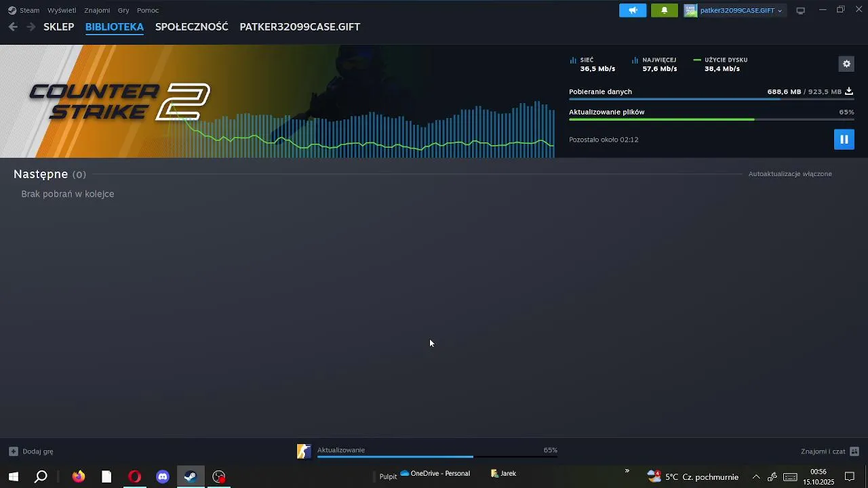868x488 pixels.
Task: Open the Znajomi menu
Action: (97, 10)
